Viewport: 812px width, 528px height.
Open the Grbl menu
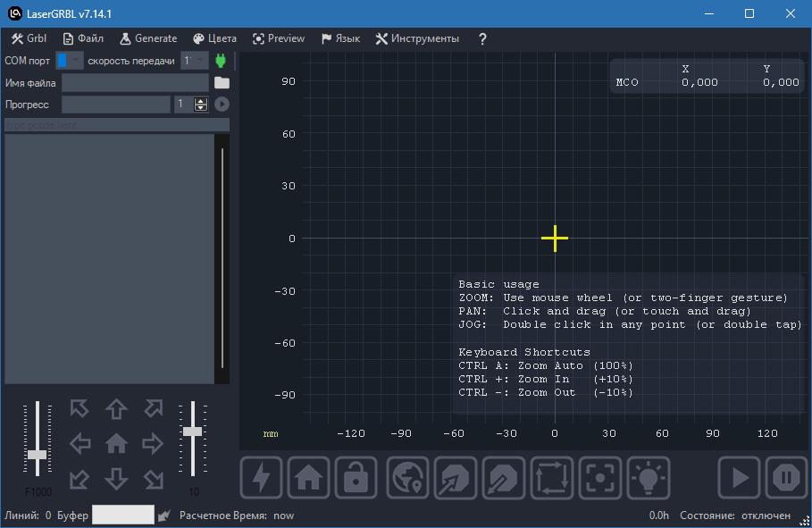tap(29, 38)
